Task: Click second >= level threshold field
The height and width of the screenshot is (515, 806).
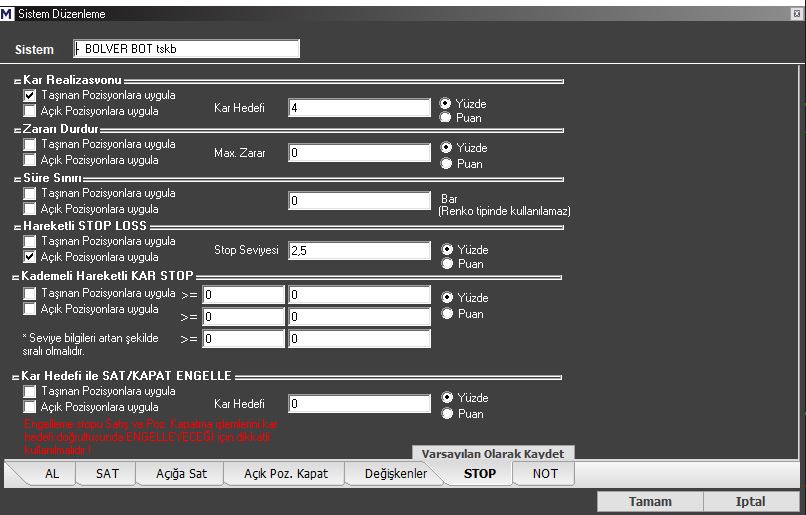Action: click(x=243, y=317)
